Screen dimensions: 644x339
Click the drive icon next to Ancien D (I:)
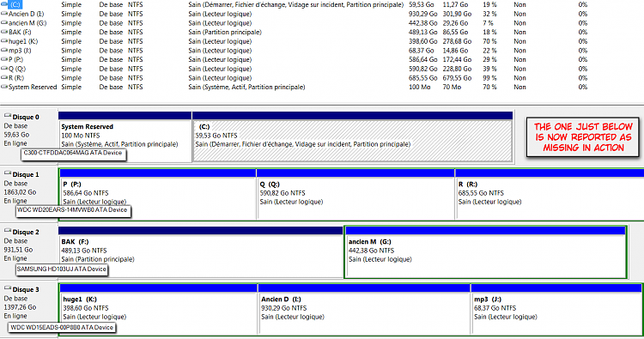click(x=4, y=13)
